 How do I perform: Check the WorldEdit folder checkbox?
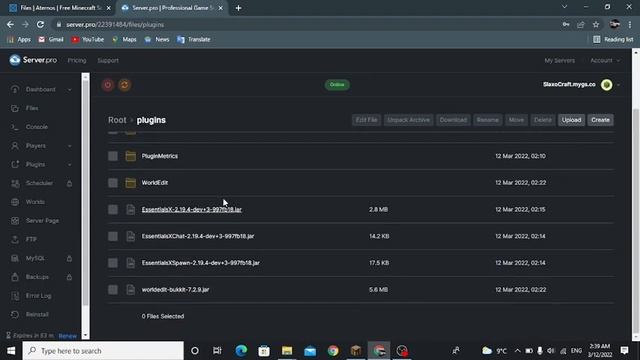pyautogui.click(x=113, y=182)
